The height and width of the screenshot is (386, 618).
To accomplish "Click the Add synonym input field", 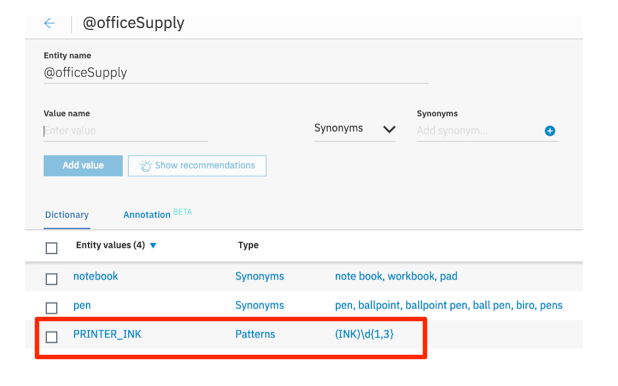I will pyautogui.click(x=479, y=131).
